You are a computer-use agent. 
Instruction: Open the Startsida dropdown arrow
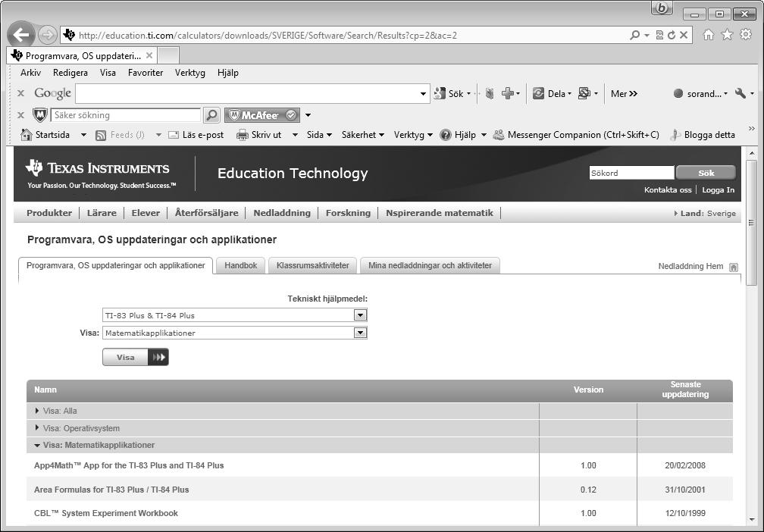coord(83,135)
